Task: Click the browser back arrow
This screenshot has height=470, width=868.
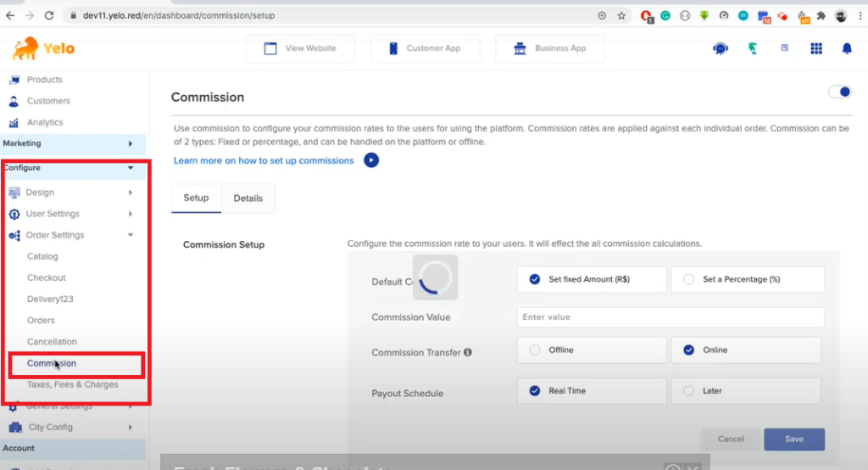Action: tap(10, 15)
